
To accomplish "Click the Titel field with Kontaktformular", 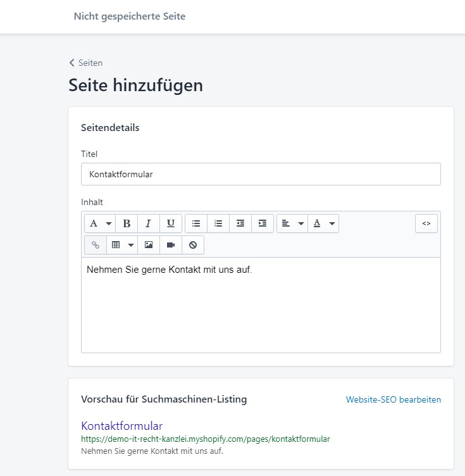I will click(x=261, y=174).
